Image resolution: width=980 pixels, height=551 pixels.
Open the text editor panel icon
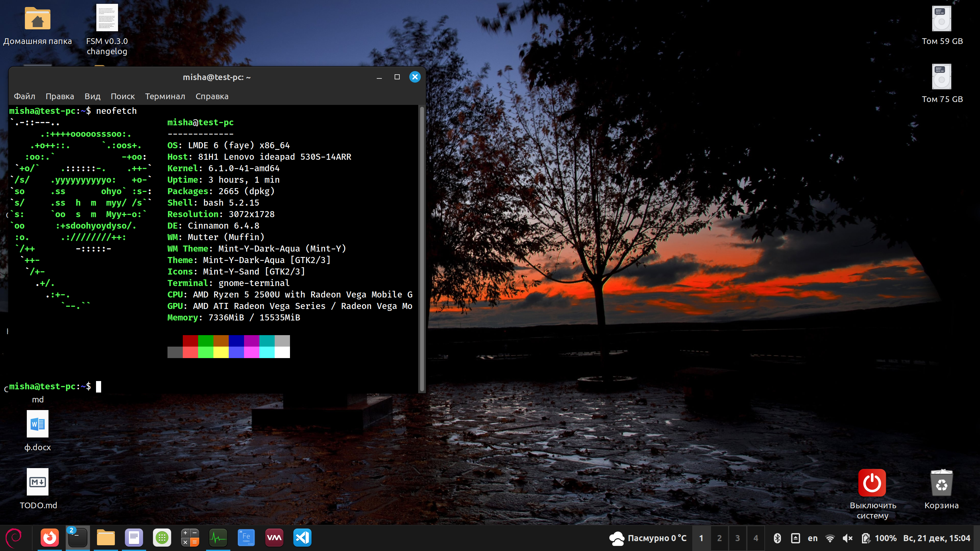point(134,538)
